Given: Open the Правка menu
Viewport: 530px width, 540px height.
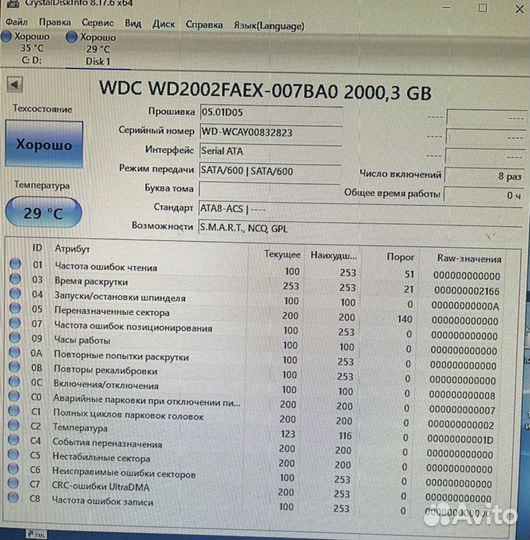Looking at the screenshot, I should pos(55,22).
